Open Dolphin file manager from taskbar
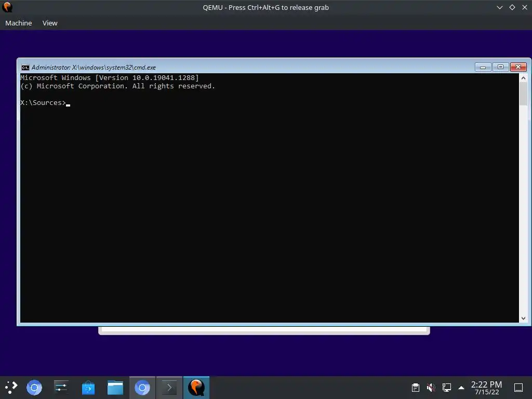The image size is (532, 399). pos(115,388)
